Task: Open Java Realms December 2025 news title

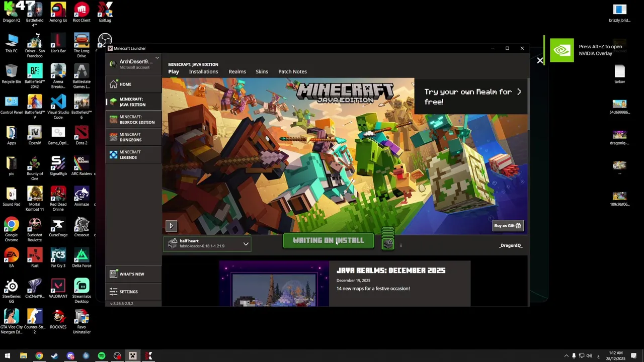Action: pos(391,270)
